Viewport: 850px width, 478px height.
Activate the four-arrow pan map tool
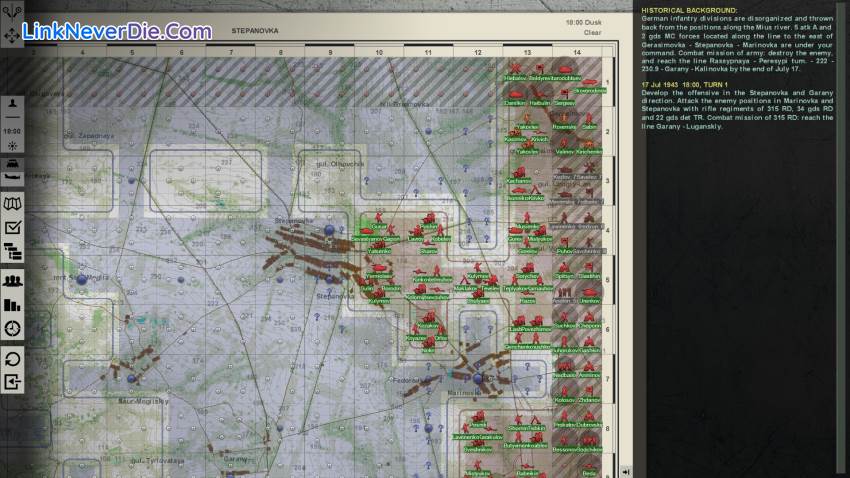pyautogui.click(x=12, y=36)
